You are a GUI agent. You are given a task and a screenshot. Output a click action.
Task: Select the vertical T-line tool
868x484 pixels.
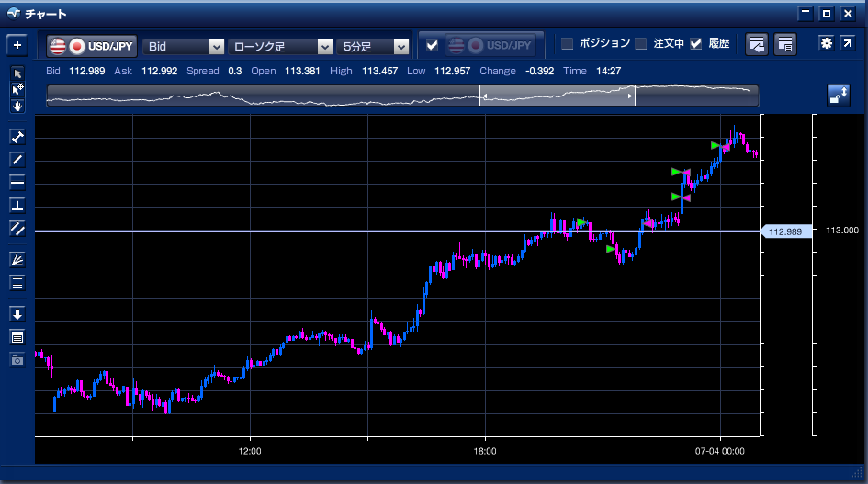(17, 206)
